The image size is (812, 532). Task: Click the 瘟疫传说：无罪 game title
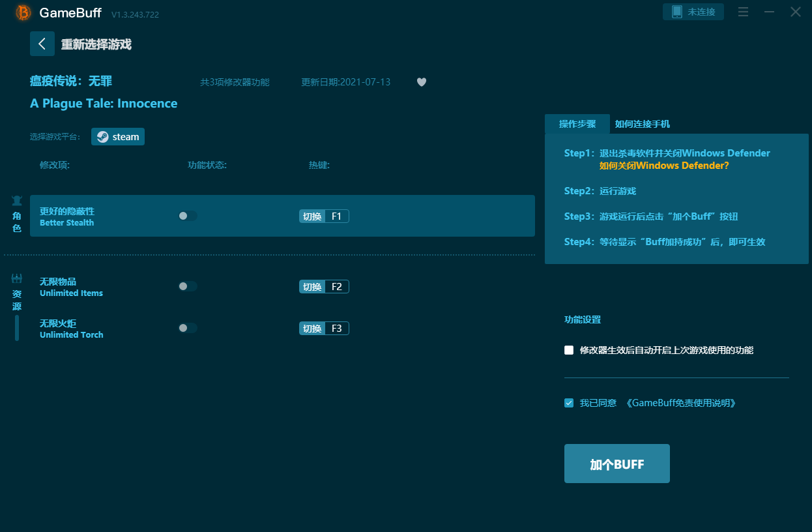pyautogui.click(x=71, y=81)
